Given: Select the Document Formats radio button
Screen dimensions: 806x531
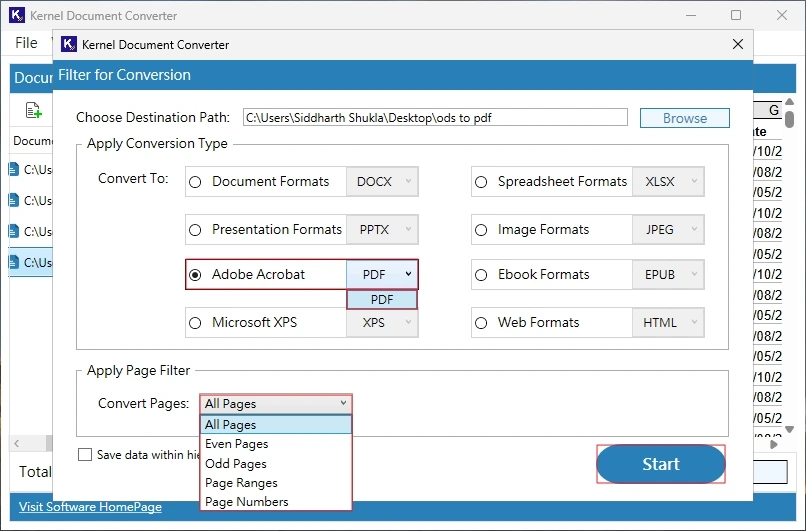Looking at the screenshot, I should pos(195,182).
